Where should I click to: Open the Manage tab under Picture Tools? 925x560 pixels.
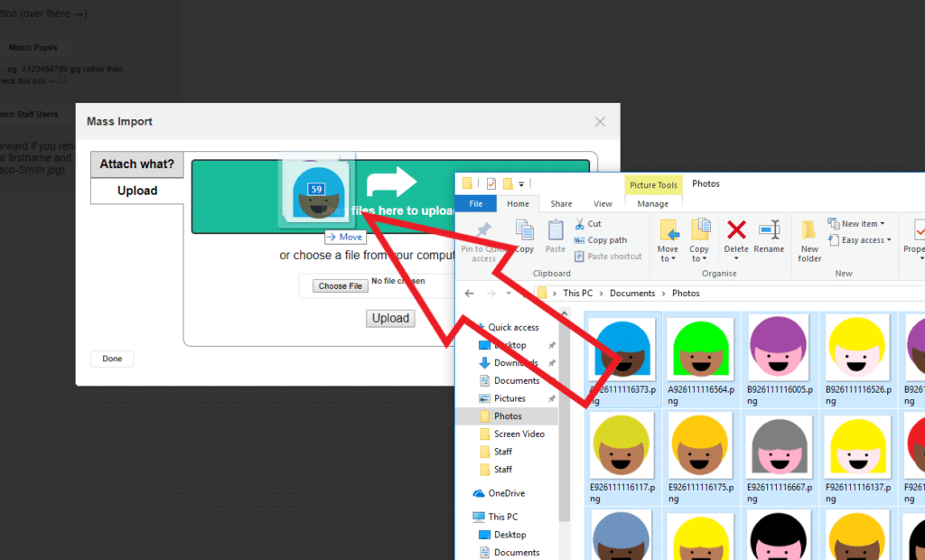652,203
